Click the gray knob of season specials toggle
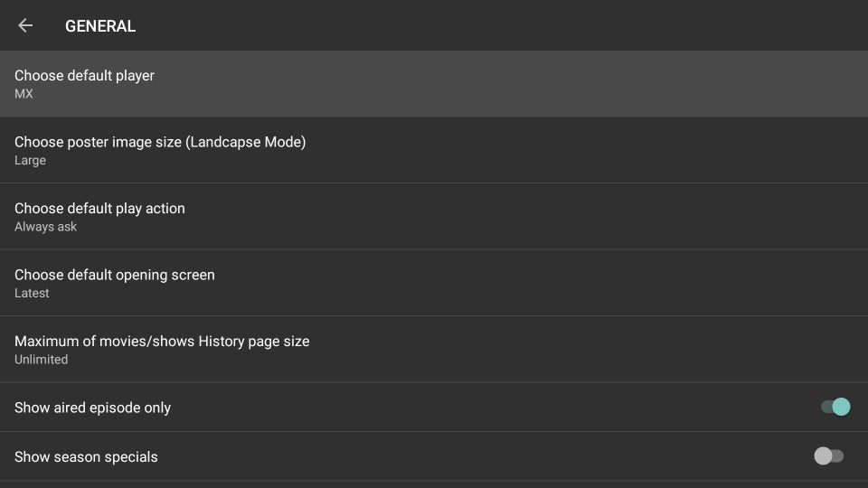 [x=823, y=455]
